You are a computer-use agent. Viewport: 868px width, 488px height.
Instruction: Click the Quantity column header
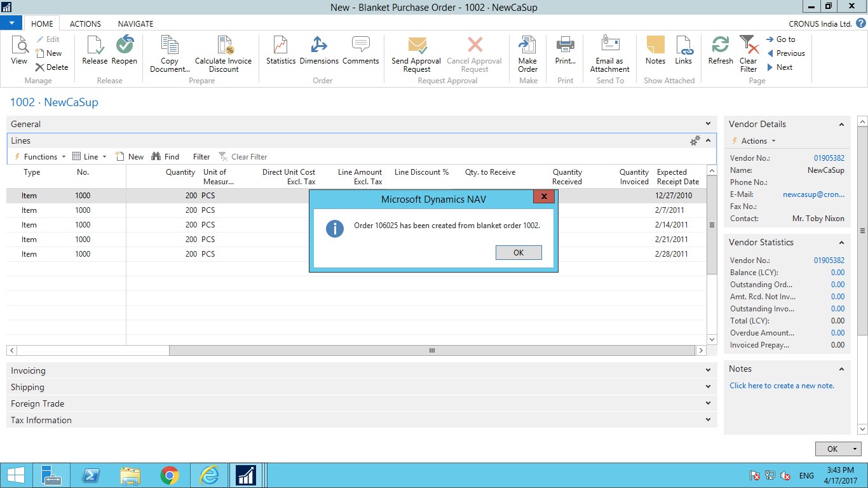tap(180, 172)
